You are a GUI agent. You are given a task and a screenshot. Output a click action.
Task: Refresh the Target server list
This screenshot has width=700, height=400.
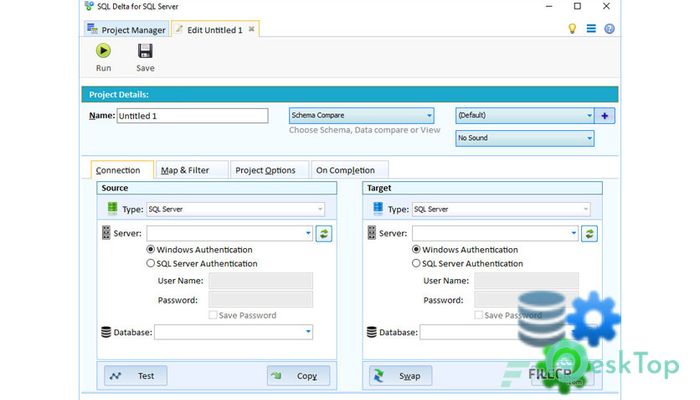coord(589,233)
